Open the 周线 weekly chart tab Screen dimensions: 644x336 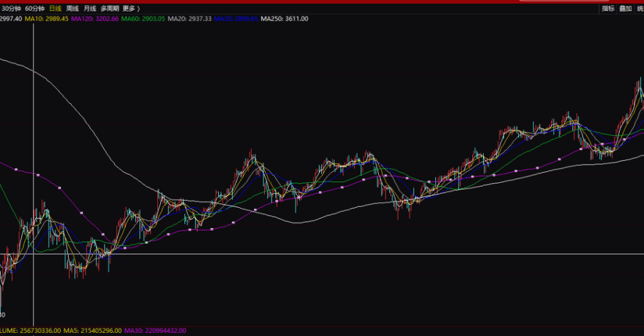tap(72, 9)
